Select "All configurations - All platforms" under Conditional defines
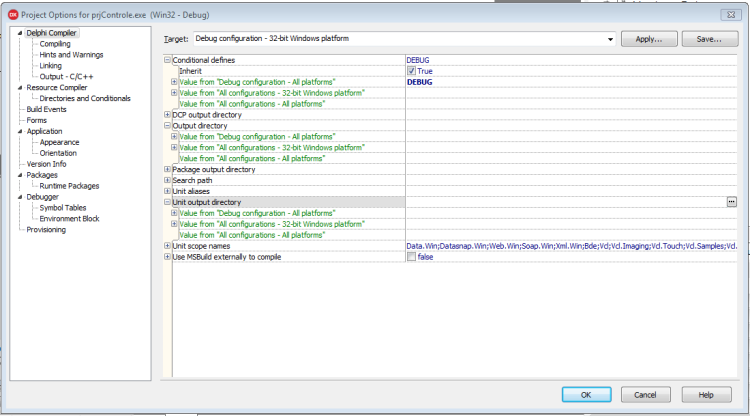This screenshot has width=750, height=416. (252, 104)
